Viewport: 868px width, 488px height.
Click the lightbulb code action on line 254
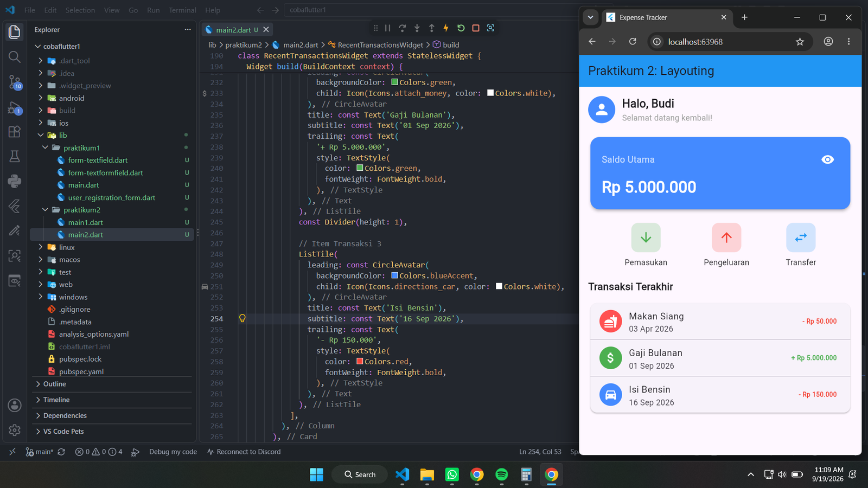(x=242, y=318)
